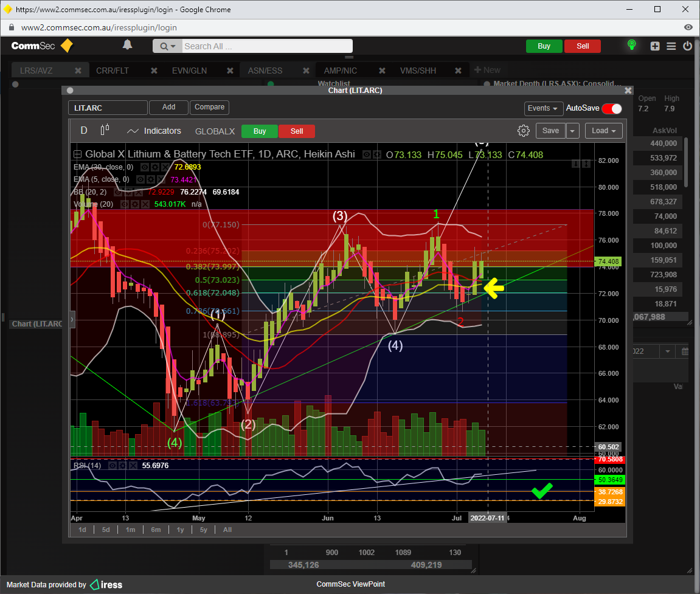Screen dimensions: 700x594
Task: Open the Load dropdown
Action: point(603,131)
